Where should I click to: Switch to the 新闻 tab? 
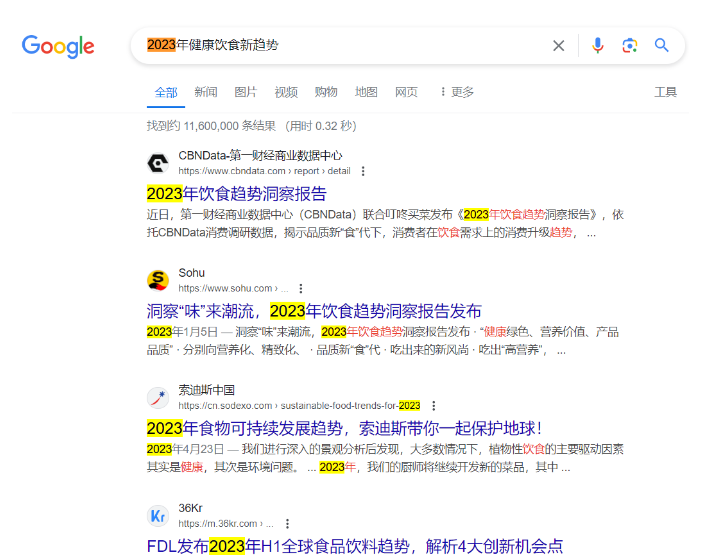click(206, 92)
